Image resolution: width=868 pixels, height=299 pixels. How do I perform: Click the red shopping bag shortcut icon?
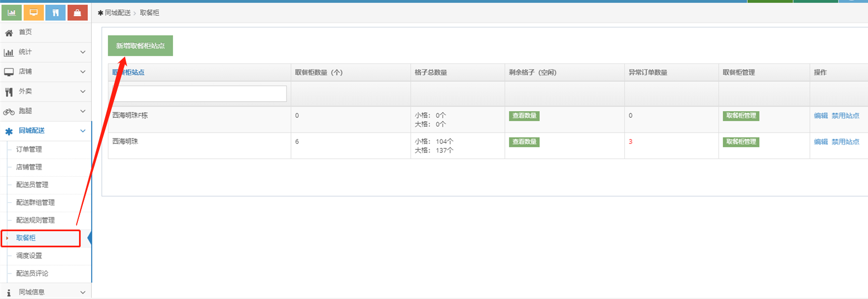77,12
